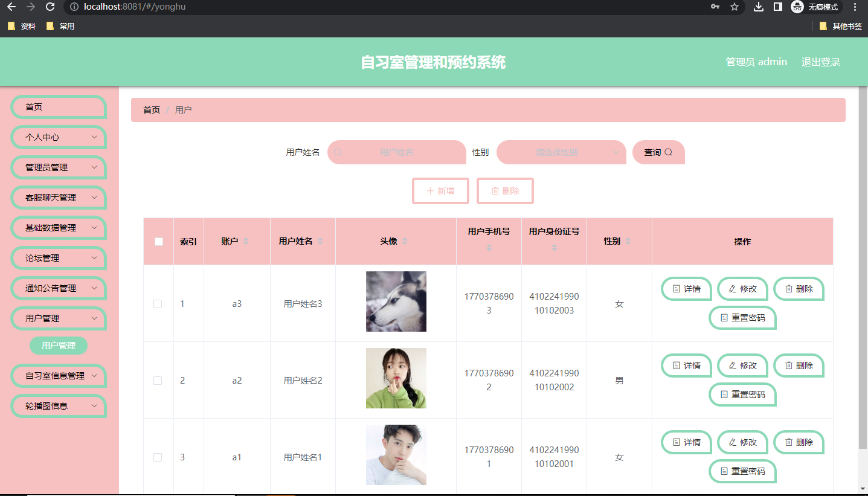
Task: Expand 个人中心 sidebar menu
Action: [59, 137]
